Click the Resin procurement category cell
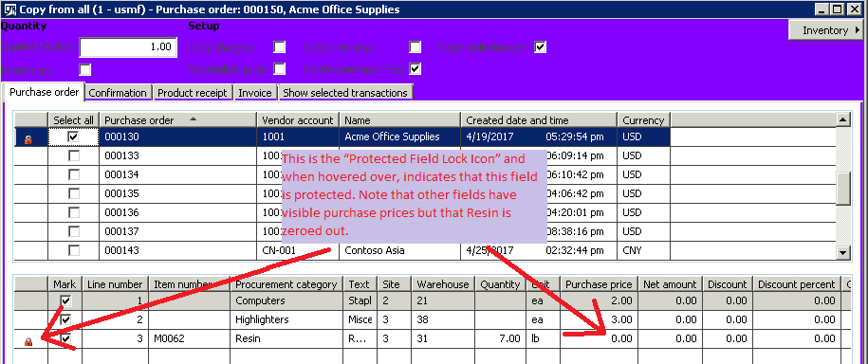Image resolution: width=868 pixels, height=364 pixels. point(286,338)
